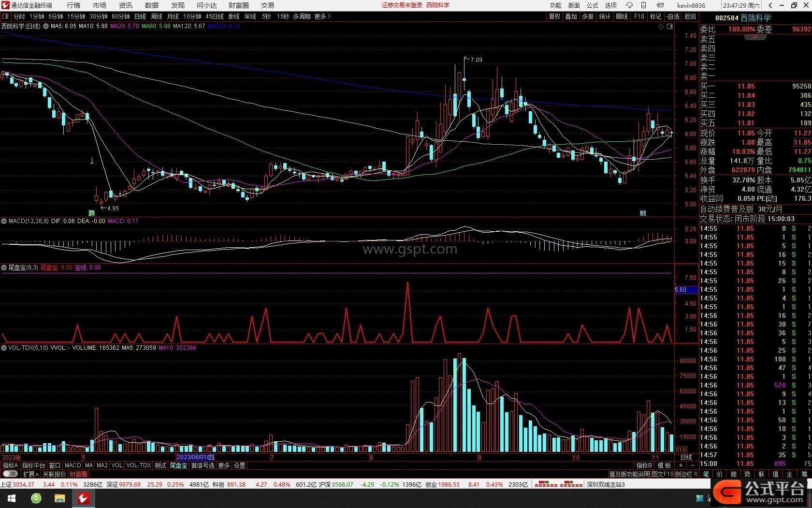Image resolution: width=812 pixels, height=508 pixels.
Task: Expand the small arrow under 委比 value
Action: pos(755,37)
